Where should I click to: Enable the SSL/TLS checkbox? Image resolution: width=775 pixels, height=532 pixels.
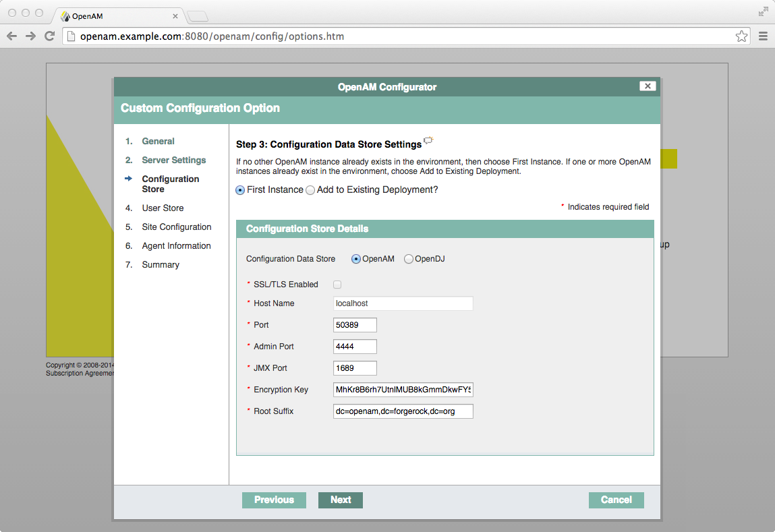pyautogui.click(x=337, y=285)
